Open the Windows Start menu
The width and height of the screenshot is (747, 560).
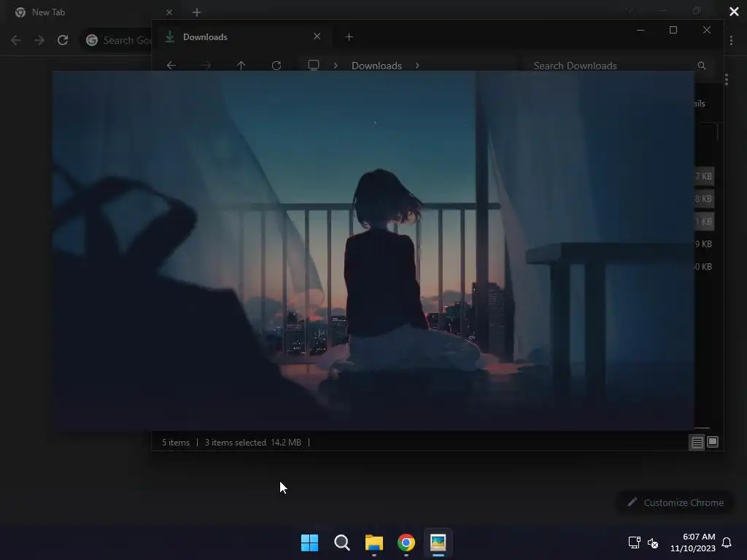click(309, 542)
